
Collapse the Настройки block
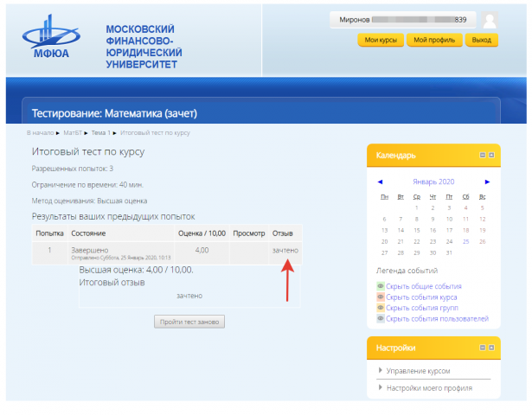[x=483, y=348]
